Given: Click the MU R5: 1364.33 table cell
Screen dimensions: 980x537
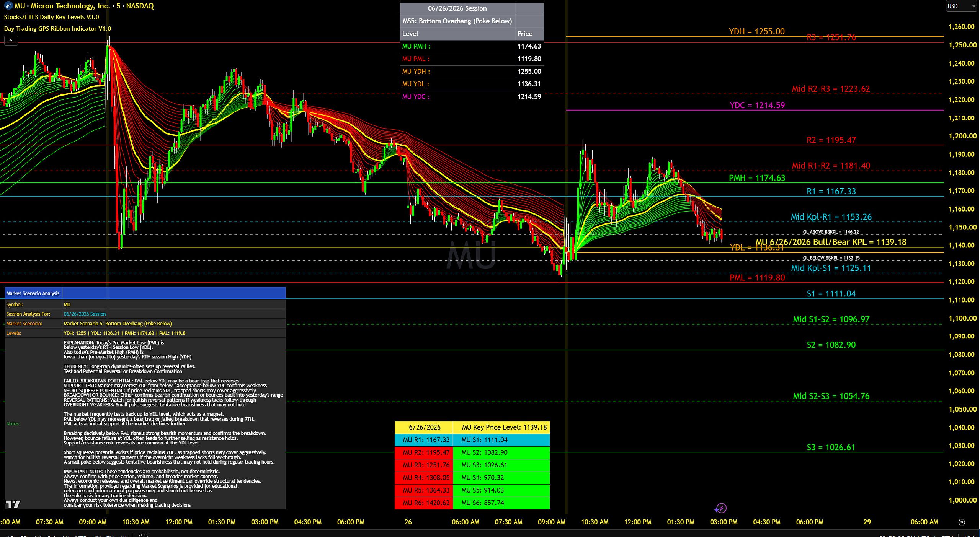Looking at the screenshot, I should tap(424, 490).
